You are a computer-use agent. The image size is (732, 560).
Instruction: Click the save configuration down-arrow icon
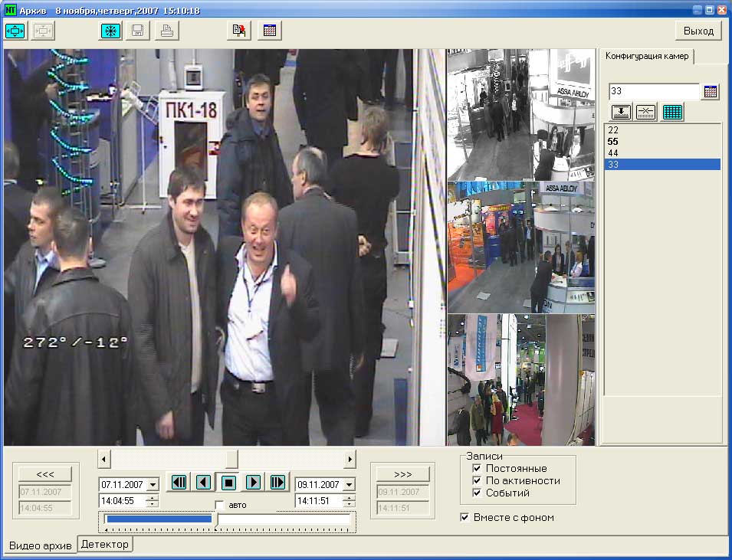click(x=621, y=112)
